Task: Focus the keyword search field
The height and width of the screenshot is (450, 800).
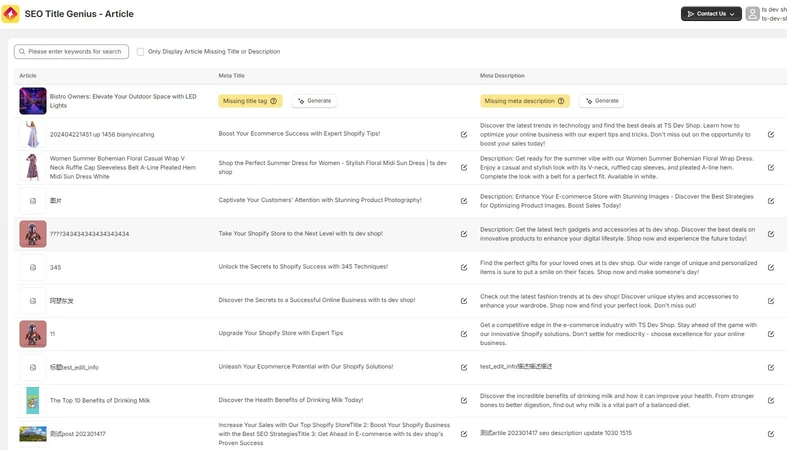Action: (71, 52)
